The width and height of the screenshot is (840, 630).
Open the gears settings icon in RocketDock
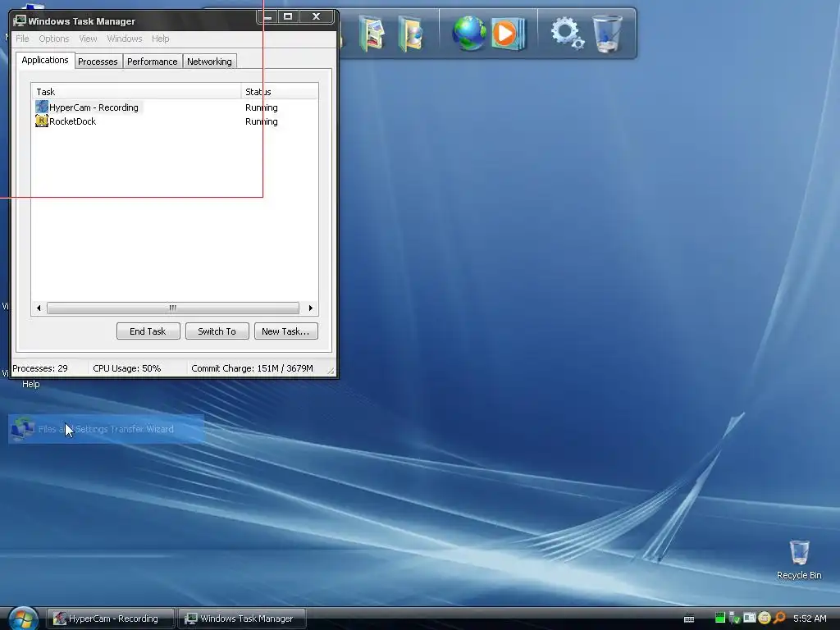(x=568, y=33)
